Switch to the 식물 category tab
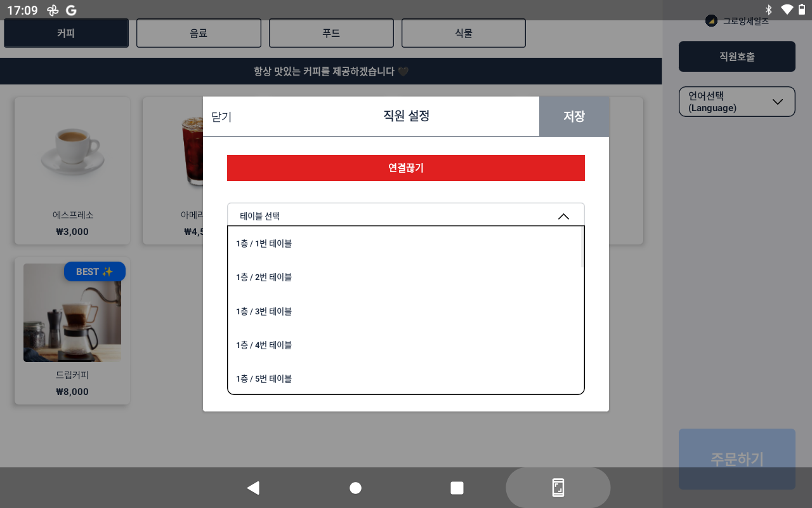This screenshot has height=508, width=812. [x=464, y=33]
